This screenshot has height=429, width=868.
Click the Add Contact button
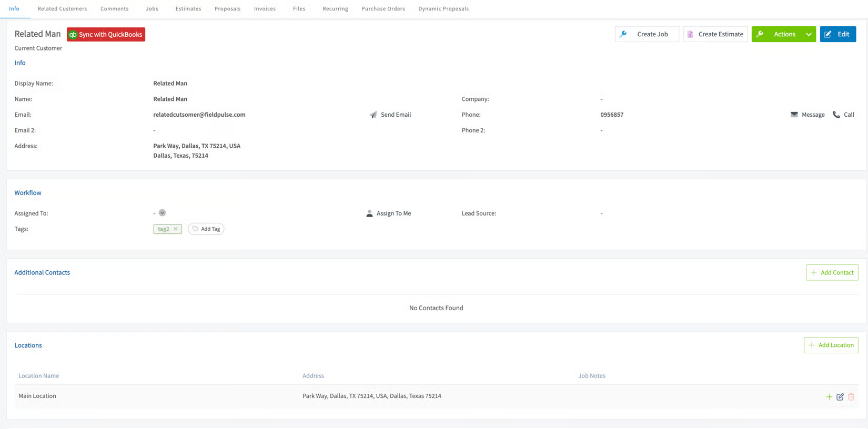pyautogui.click(x=832, y=272)
